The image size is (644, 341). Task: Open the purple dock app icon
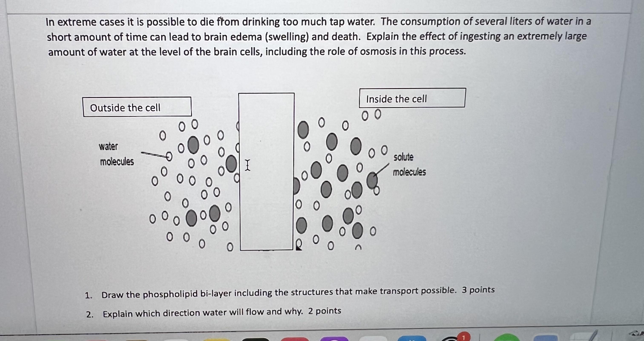click(334, 339)
